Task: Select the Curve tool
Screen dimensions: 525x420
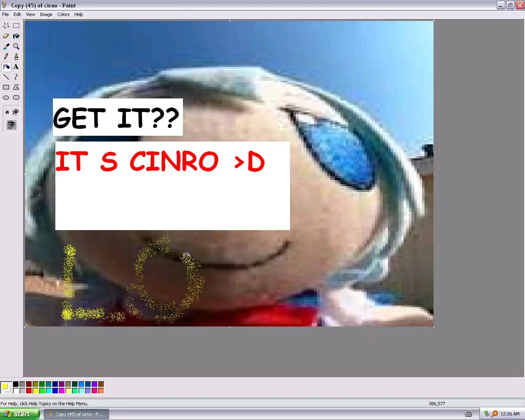Action: 16,77
